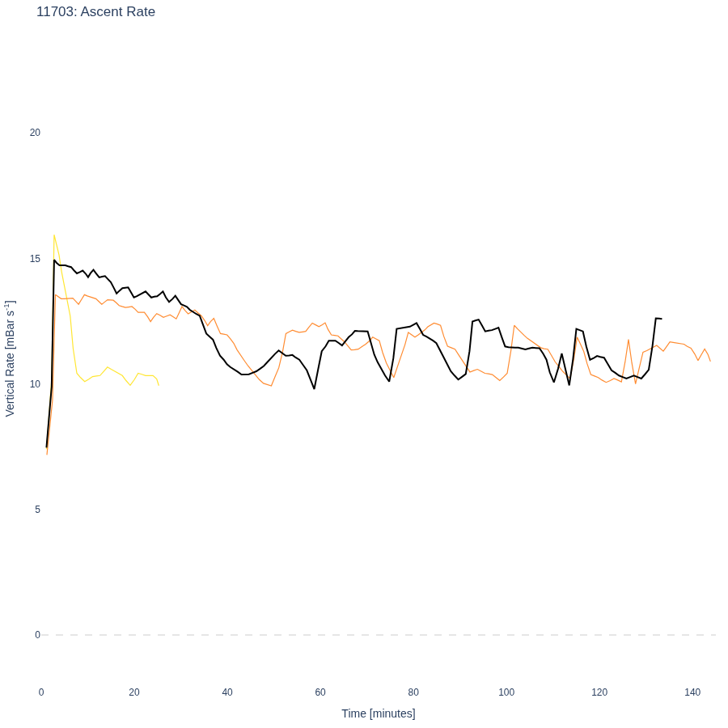
Task: Click the orange line's right end
Action: tap(710, 361)
